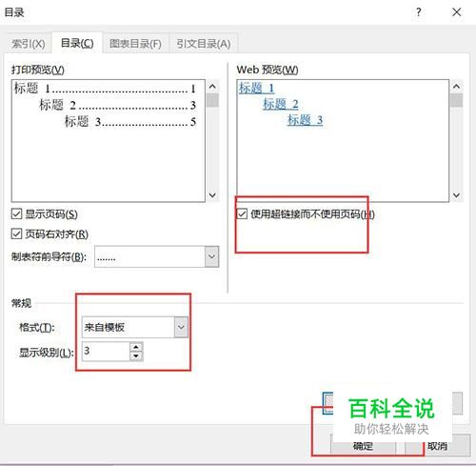Screen dimensions: 476x466
Task: Select the 目录(C) tab
Action: [77, 43]
